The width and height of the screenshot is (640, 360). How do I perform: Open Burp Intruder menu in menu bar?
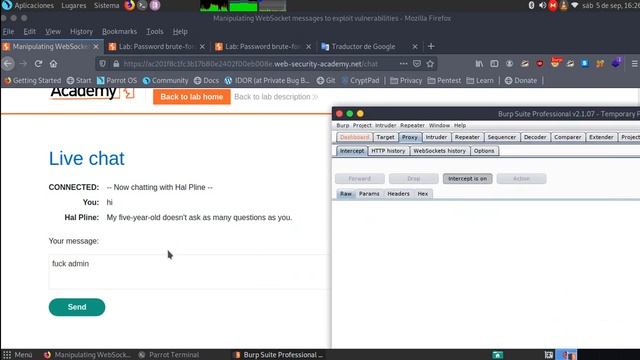tap(385, 125)
